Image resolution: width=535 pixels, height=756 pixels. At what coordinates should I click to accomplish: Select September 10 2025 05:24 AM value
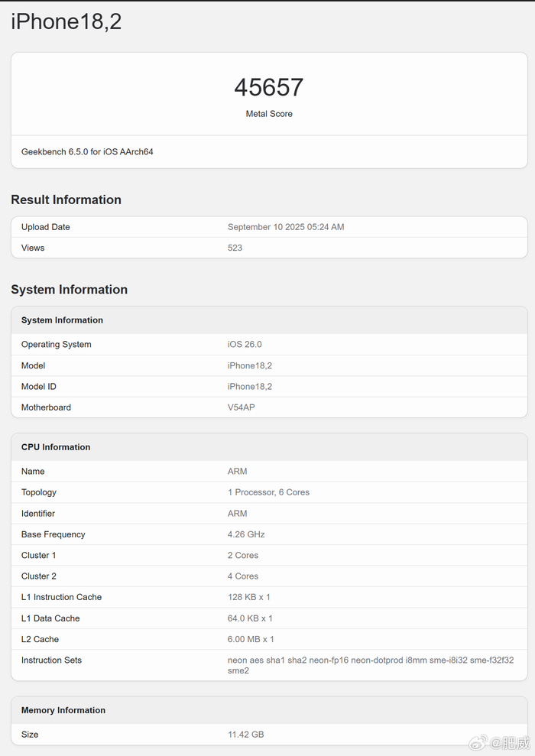click(x=286, y=227)
